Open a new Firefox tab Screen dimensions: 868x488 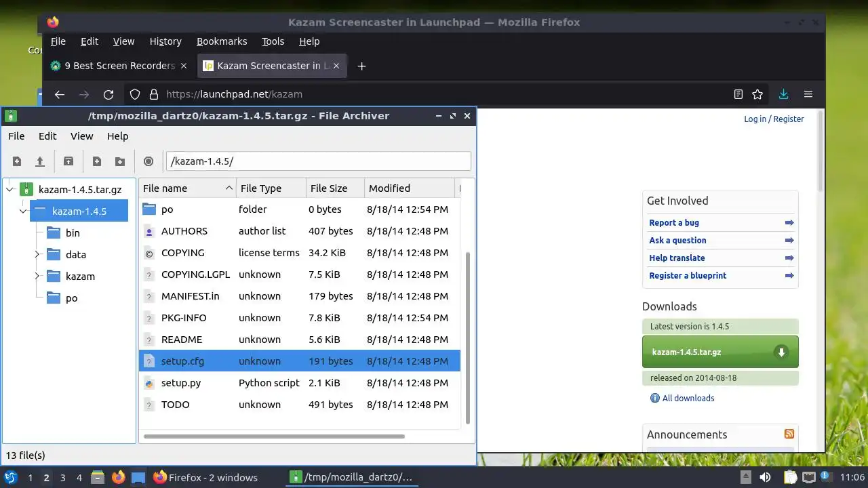click(x=361, y=66)
